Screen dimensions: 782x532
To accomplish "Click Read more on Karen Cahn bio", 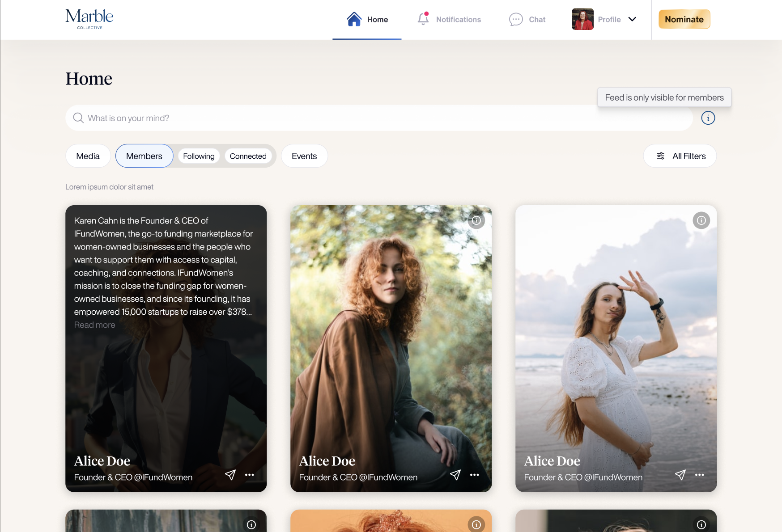I will tap(94, 325).
